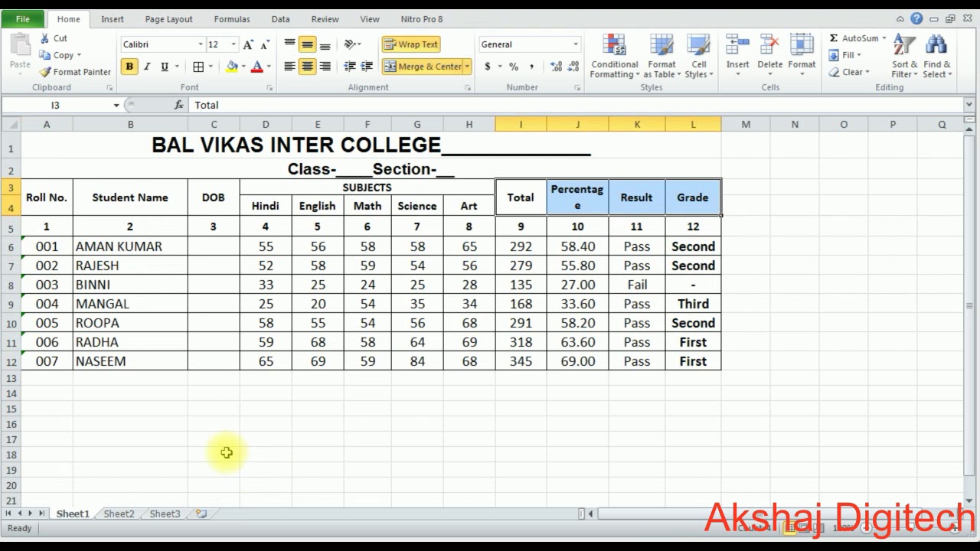Viewport: 980px width, 551px height.
Task: Apply yellow fill color bucket
Action: click(232, 67)
